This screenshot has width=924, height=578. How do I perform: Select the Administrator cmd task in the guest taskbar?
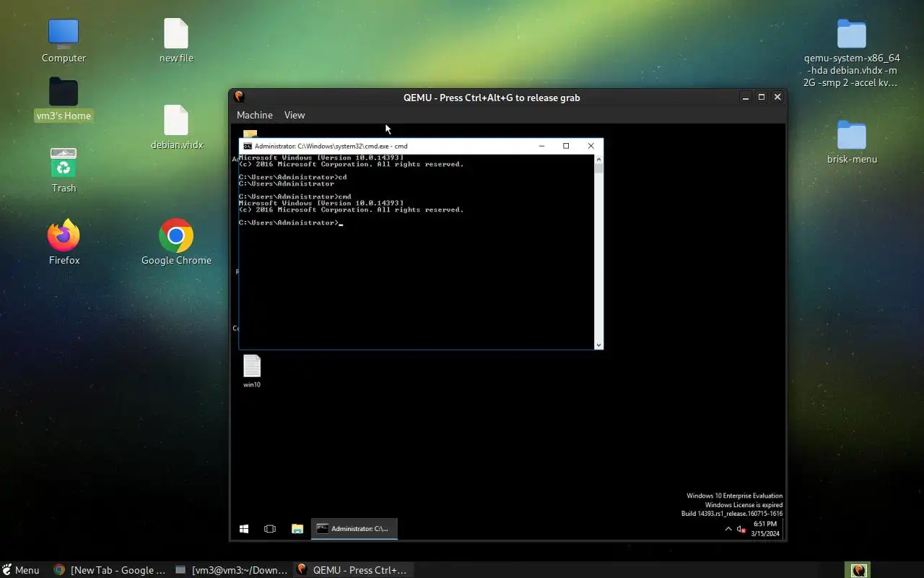[354, 529]
